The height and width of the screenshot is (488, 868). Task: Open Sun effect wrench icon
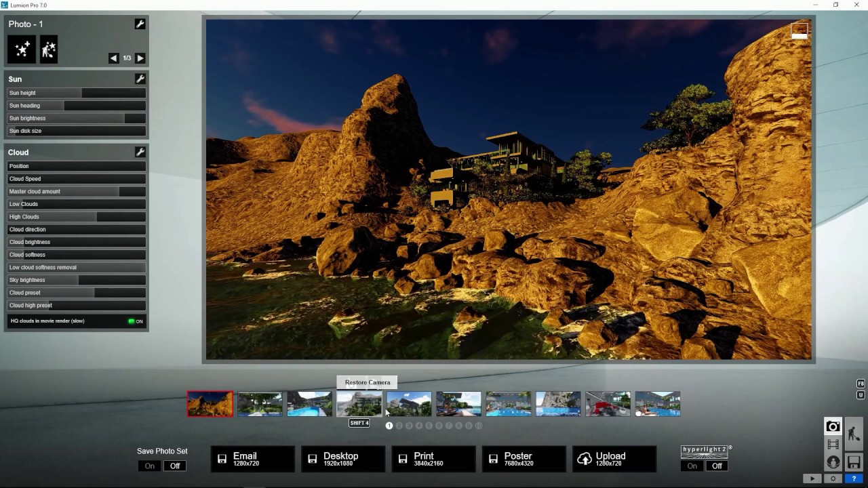coord(140,79)
